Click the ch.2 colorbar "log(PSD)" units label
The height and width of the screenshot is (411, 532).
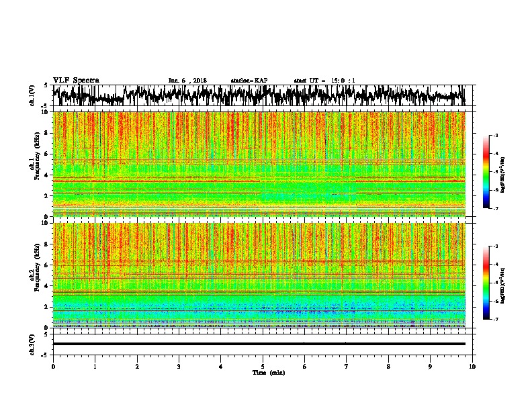503,285
